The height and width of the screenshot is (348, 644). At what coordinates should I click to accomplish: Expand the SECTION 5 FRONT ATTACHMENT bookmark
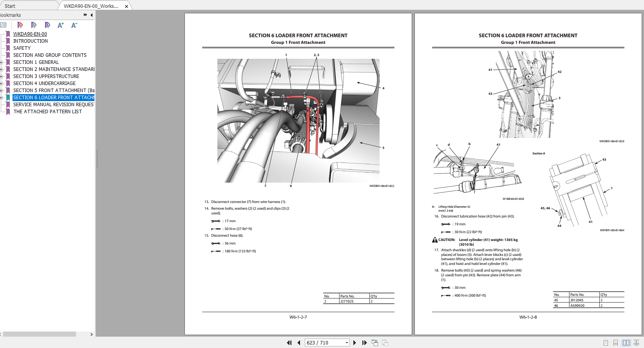click(x=2, y=91)
